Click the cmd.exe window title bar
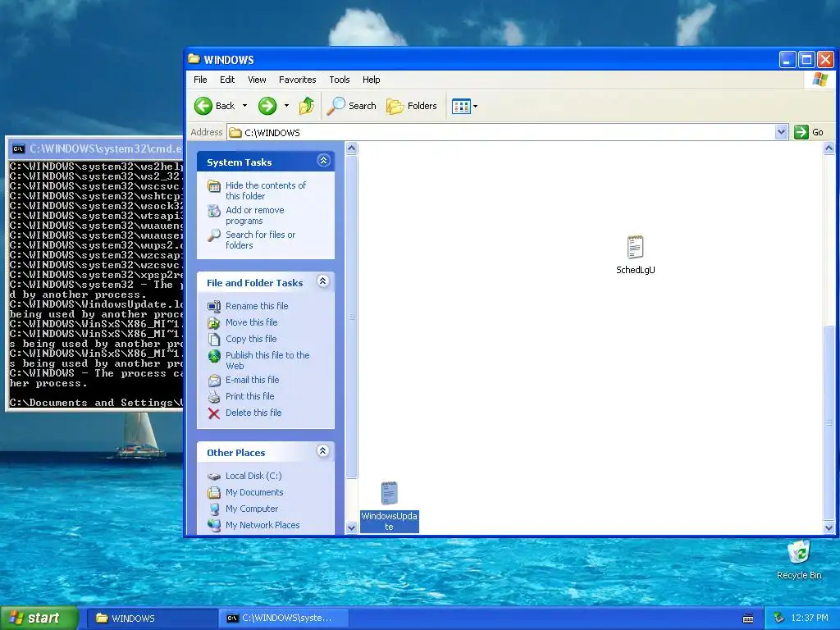 click(x=95, y=149)
